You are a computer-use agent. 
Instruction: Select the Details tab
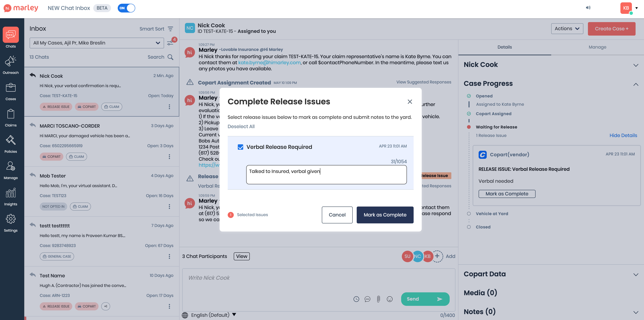coord(505,47)
